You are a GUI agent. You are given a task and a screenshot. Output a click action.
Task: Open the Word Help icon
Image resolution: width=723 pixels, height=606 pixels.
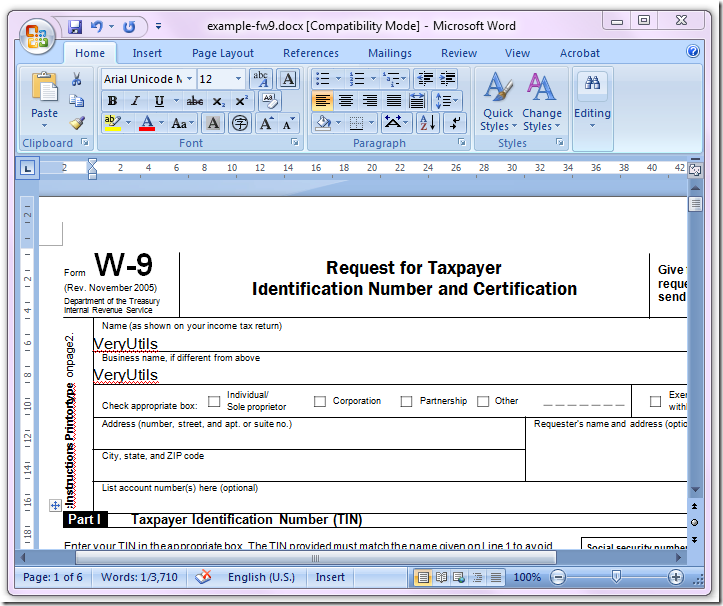point(693,51)
